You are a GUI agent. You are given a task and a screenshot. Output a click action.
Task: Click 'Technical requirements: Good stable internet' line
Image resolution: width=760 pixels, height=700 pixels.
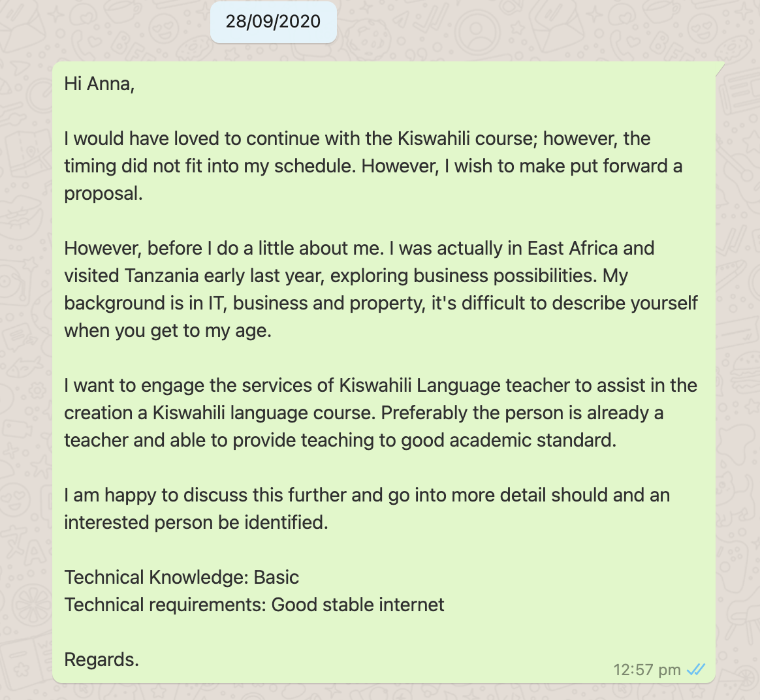pyautogui.click(x=254, y=605)
